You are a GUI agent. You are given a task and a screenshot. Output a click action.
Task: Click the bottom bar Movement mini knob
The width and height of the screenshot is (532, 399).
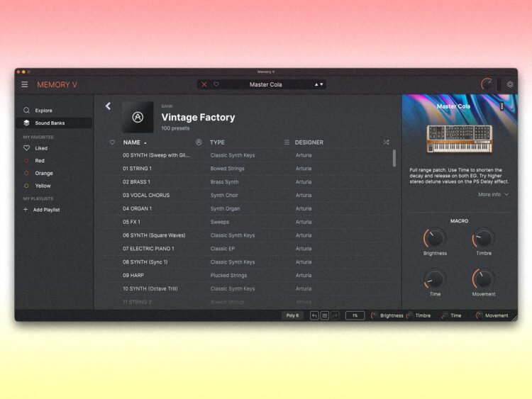tap(479, 315)
